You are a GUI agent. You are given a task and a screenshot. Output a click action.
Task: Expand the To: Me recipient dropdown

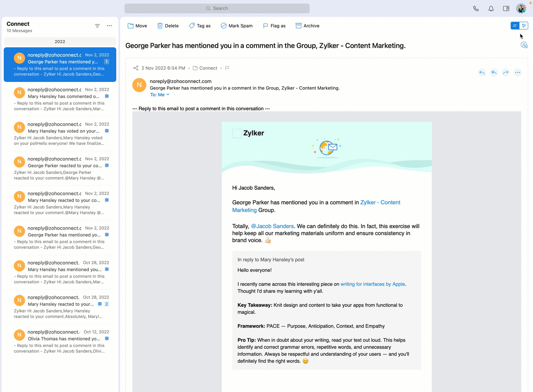[160, 95]
